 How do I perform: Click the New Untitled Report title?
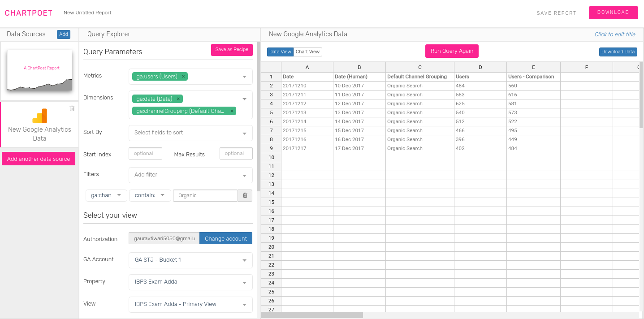87,13
